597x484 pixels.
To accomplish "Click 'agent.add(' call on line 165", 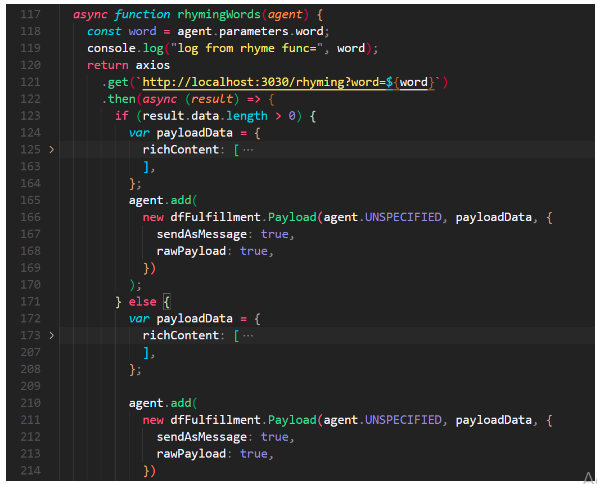I will coord(163,200).
